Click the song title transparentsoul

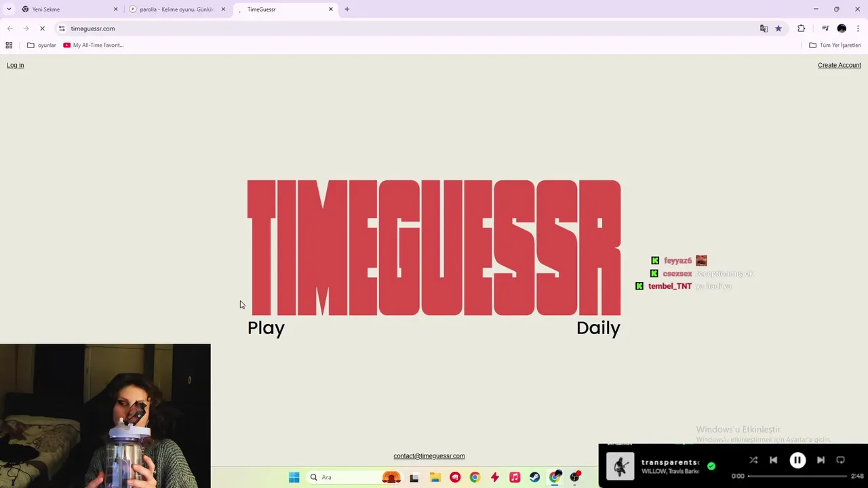(670, 462)
